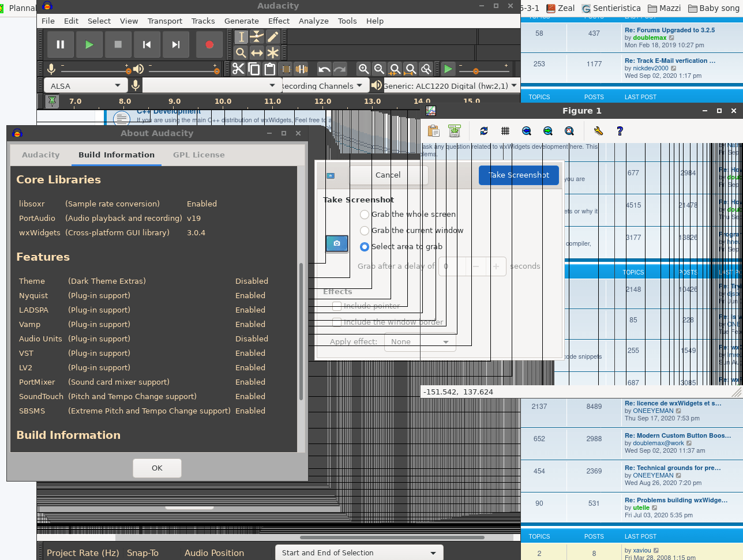Switch to the Audacity tab in About dialog

[40, 155]
